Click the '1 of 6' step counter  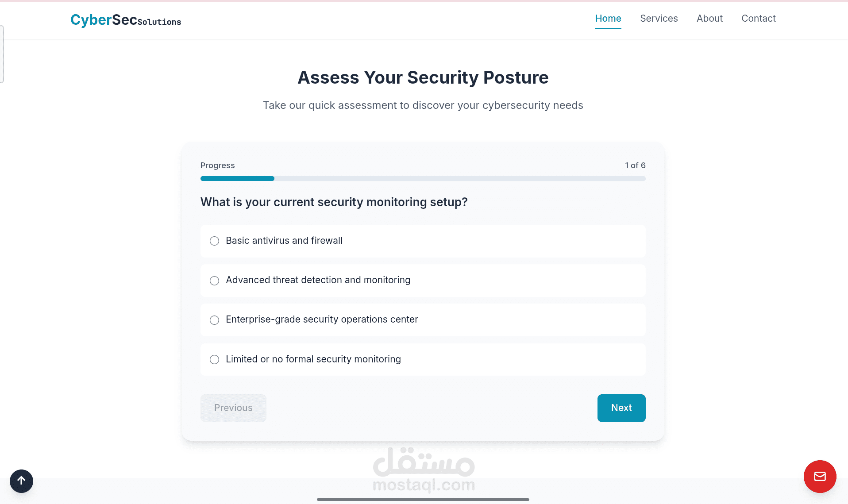click(x=635, y=165)
